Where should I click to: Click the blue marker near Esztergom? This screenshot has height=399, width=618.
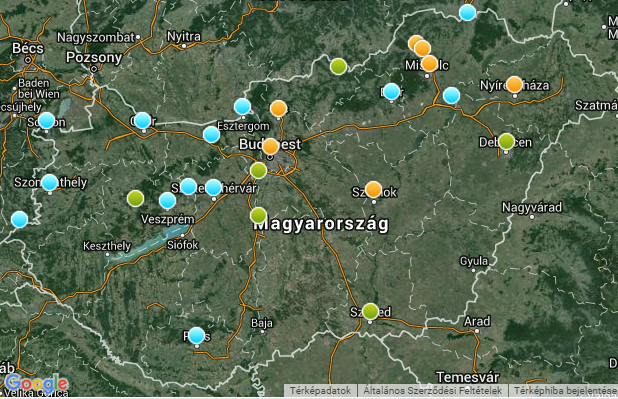[242, 106]
